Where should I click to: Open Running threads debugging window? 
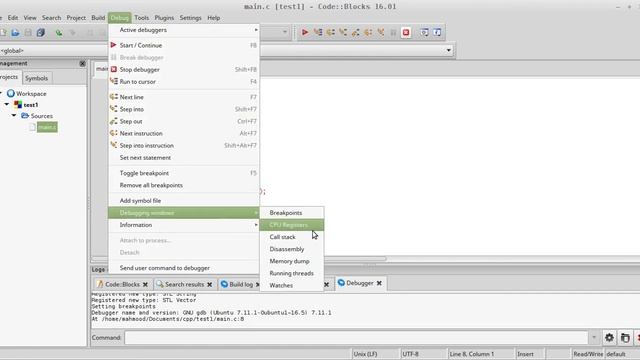(x=292, y=273)
